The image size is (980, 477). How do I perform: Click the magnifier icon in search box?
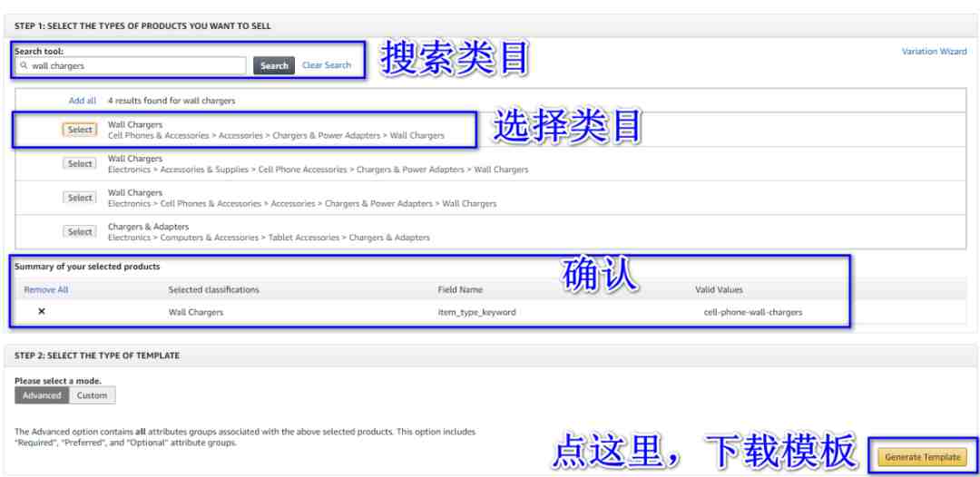[24, 65]
